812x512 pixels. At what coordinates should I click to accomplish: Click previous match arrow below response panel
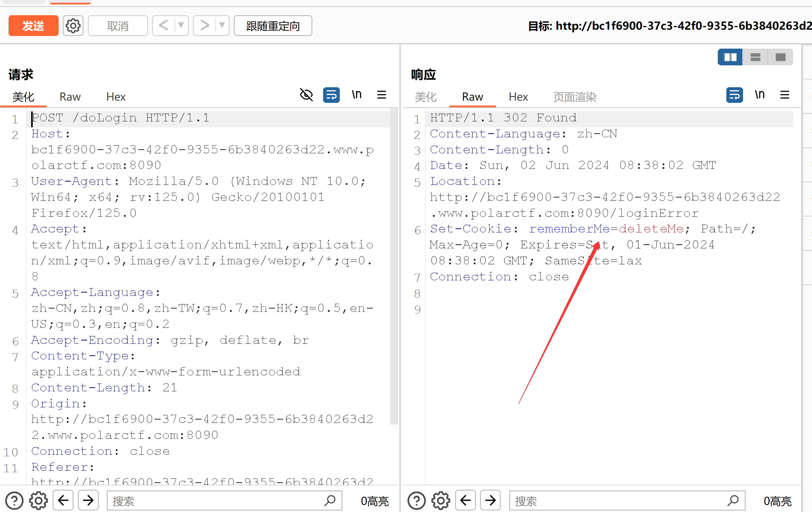point(466,500)
